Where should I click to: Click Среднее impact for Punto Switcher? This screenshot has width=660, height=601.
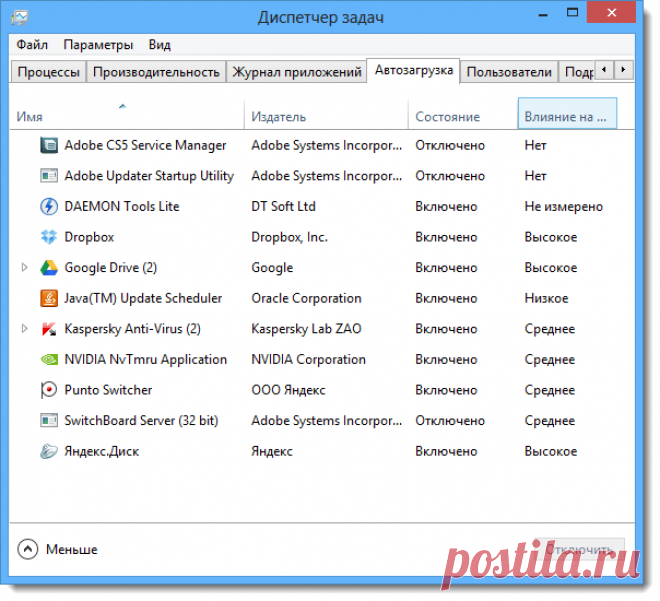click(x=550, y=390)
